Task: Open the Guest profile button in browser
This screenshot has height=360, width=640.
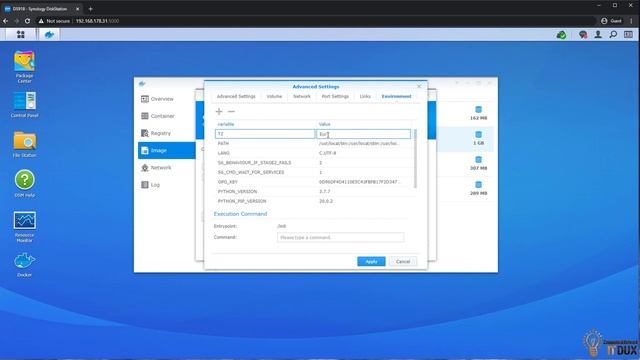Action: tap(611, 21)
